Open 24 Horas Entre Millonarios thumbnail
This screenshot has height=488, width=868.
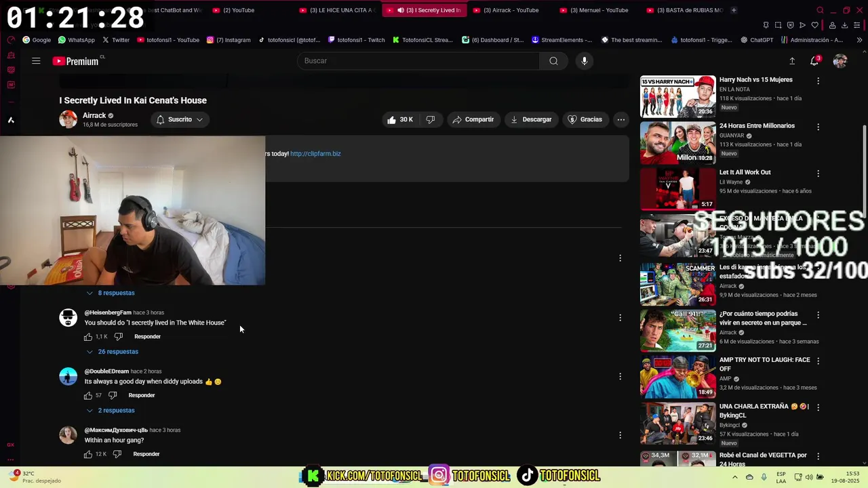pos(677,143)
